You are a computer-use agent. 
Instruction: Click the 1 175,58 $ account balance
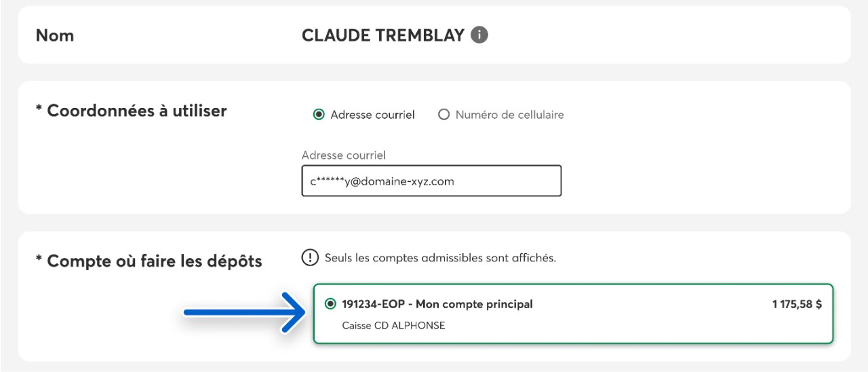point(797,304)
